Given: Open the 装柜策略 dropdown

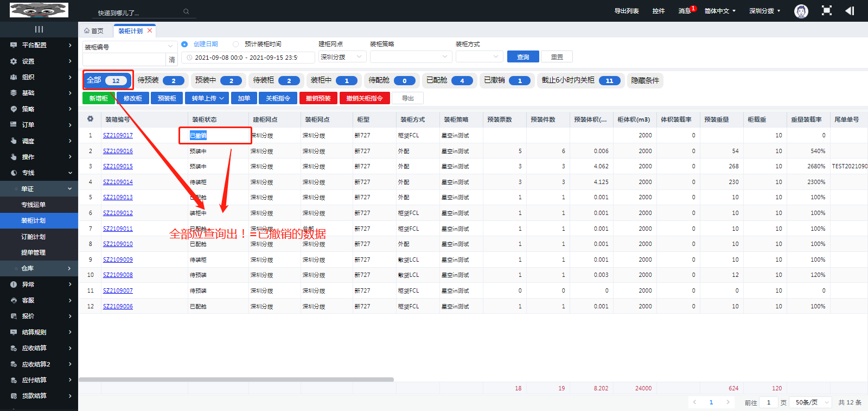Looking at the screenshot, I should [x=411, y=57].
